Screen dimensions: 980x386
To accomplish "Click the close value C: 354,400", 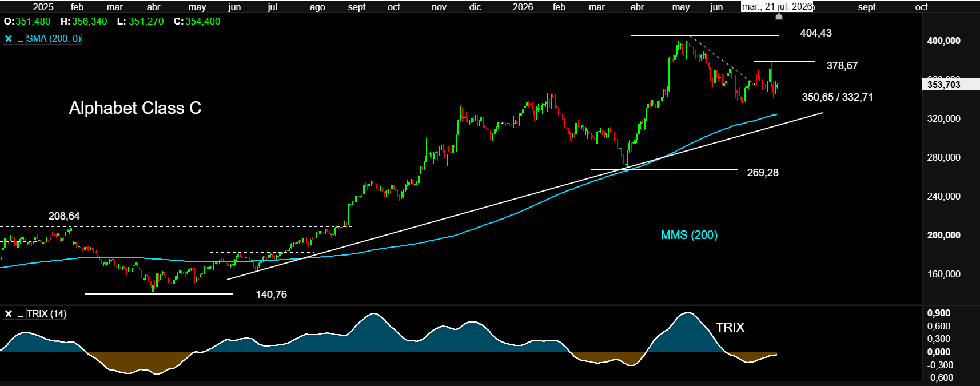I will click(x=197, y=21).
